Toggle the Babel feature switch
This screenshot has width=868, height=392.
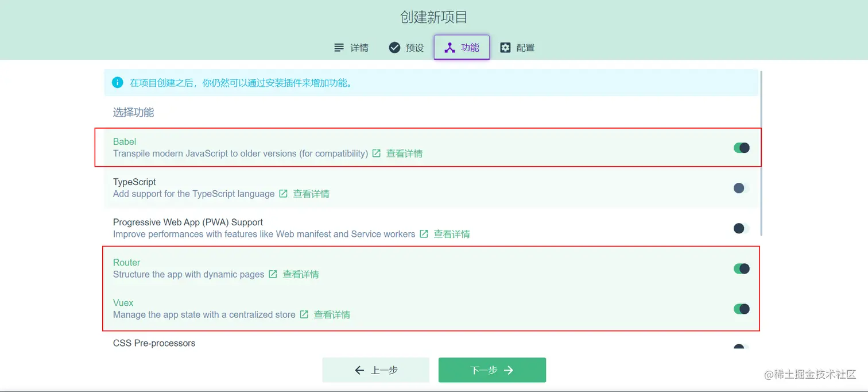742,148
